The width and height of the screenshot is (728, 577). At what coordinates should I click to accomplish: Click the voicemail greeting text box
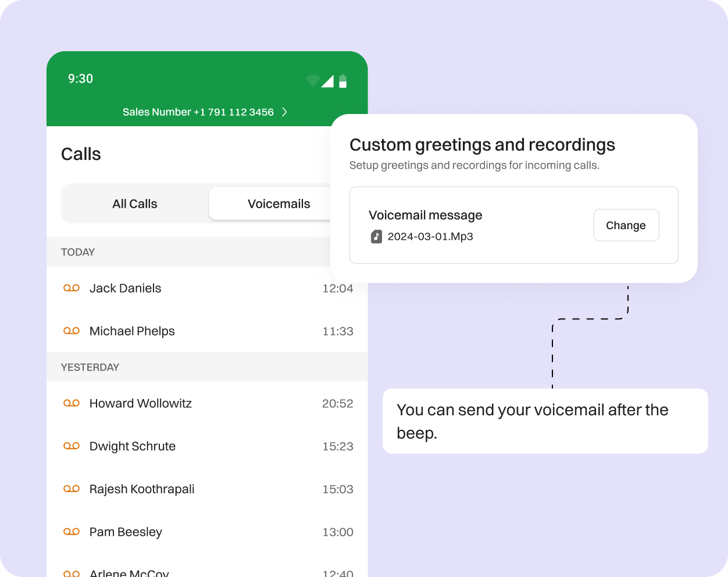pos(545,421)
